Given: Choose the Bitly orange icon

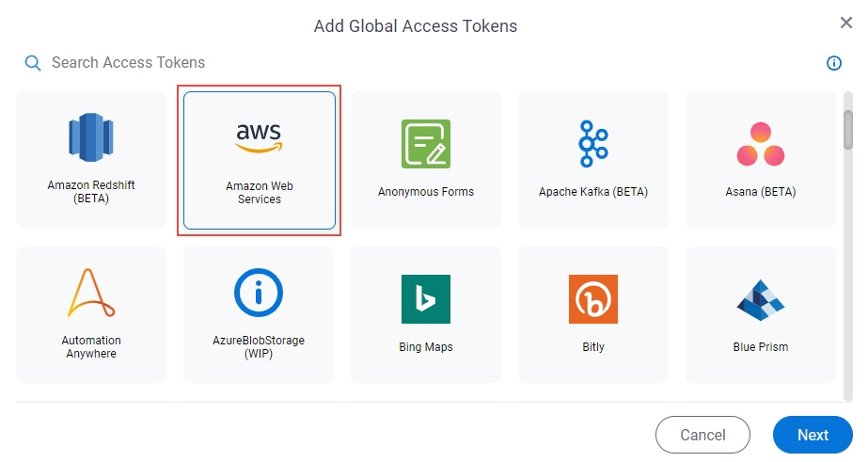Looking at the screenshot, I should pyautogui.click(x=592, y=299).
